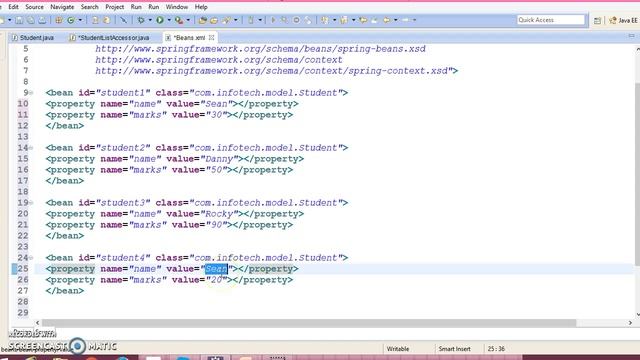Open the Search menu
The height and width of the screenshot is (360, 640).
pyautogui.click(x=89, y=7)
